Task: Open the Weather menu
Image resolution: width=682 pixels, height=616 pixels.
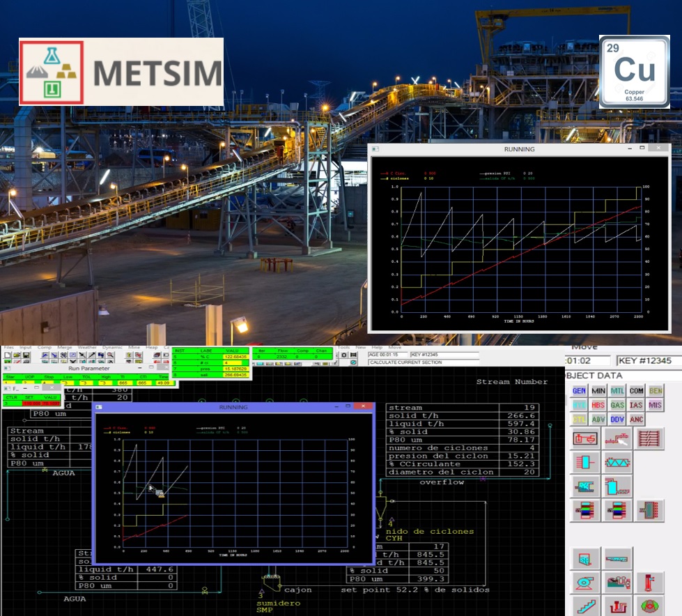Action: 87,347
